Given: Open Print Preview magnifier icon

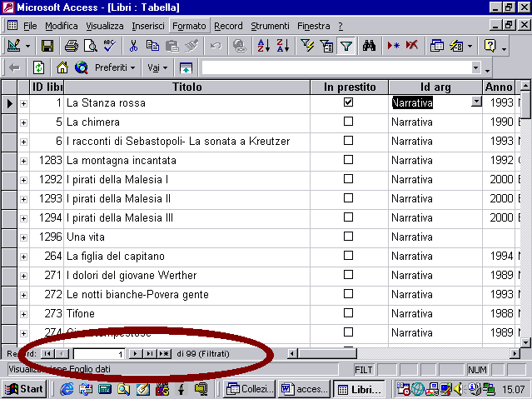Looking at the screenshot, I should tap(91, 46).
